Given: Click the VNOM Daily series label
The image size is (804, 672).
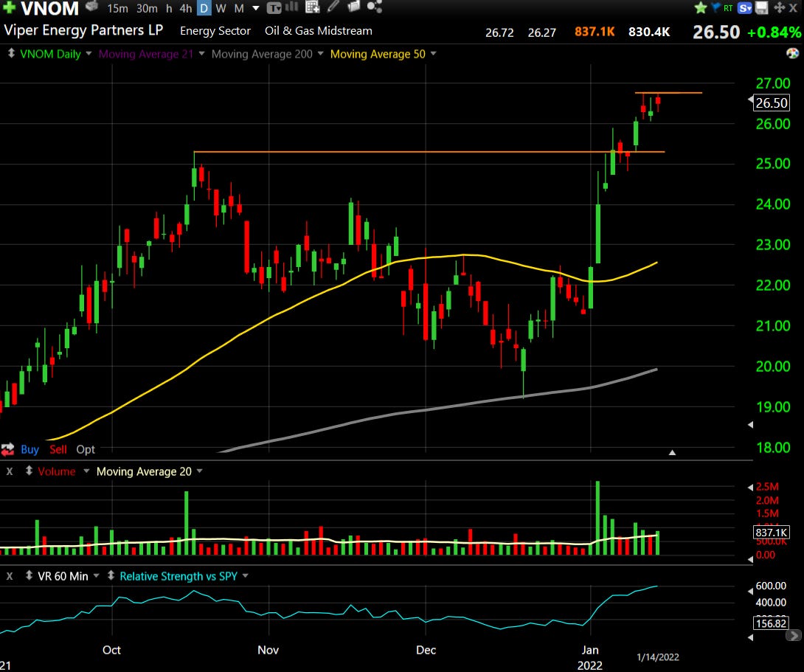Looking at the screenshot, I should pyautogui.click(x=50, y=54).
